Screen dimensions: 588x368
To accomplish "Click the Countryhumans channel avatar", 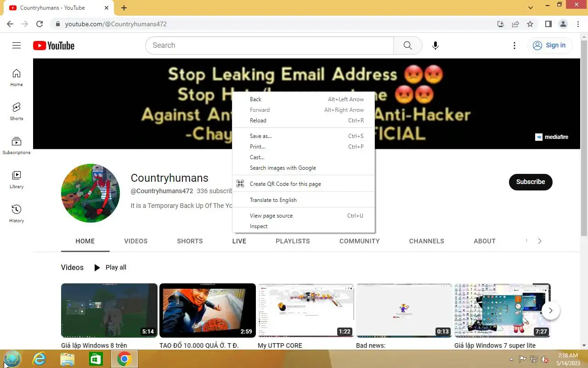I will (90, 193).
